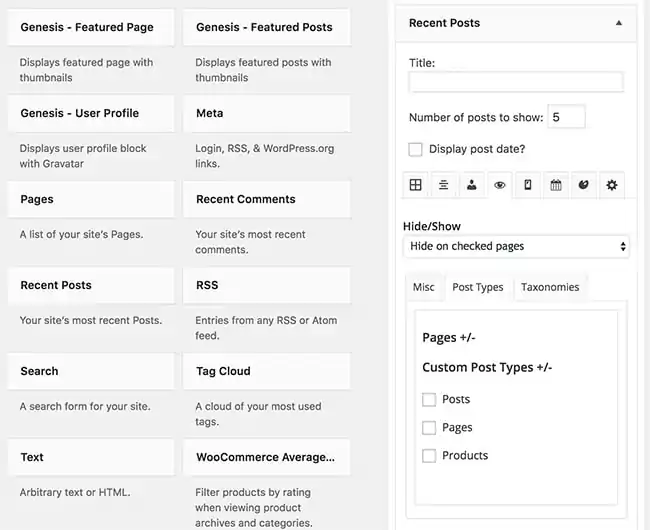Image resolution: width=650 pixels, height=530 pixels.
Task: Select the Tag Cloud widget
Action: point(267,371)
